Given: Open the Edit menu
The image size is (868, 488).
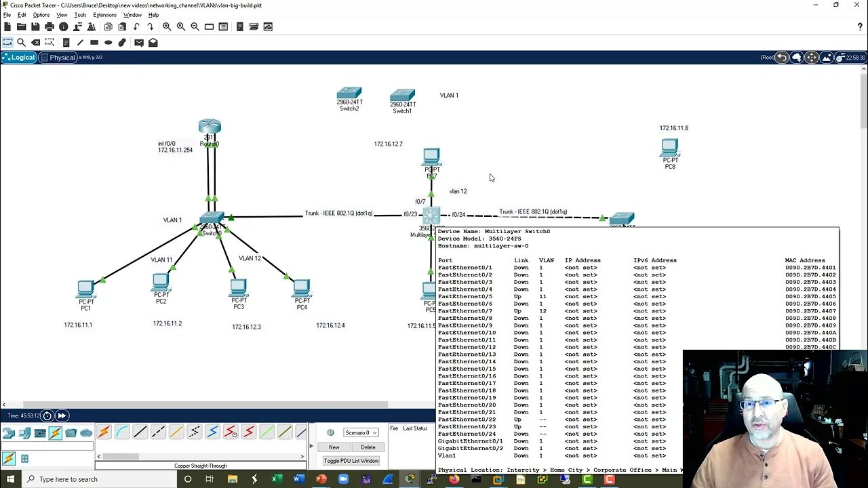Looking at the screenshot, I should coord(22,15).
